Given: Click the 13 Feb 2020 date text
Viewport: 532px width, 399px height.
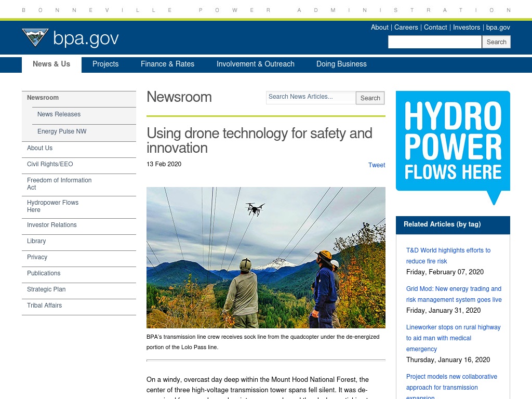Looking at the screenshot, I should [164, 164].
